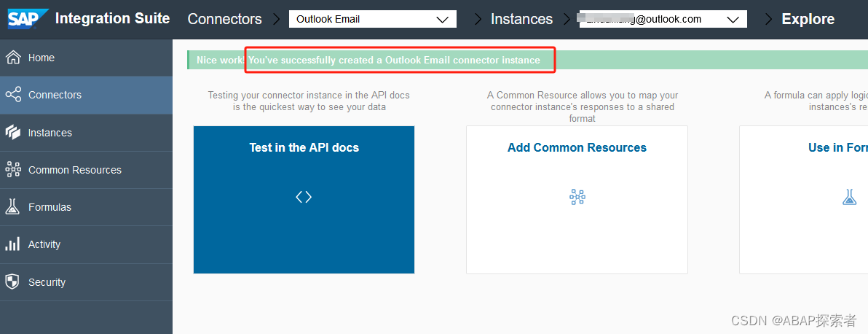Image resolution: width=868 pixels, height=334 pixels.
Task: Click 'Testing your connector instance' description text
Action: coord(309,101)
